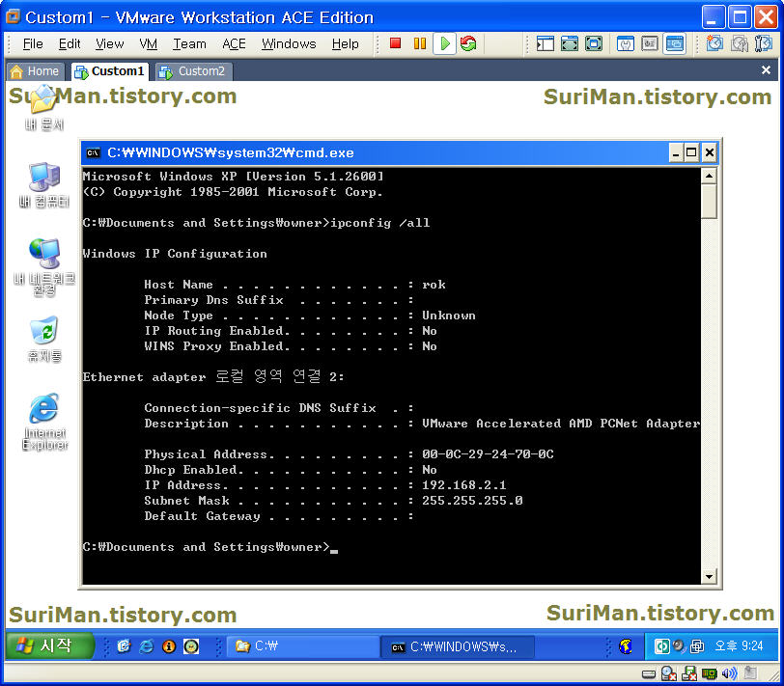Activate the C:\ folder taskbar button
Screen dimensions: 784x686
[301, 646]
